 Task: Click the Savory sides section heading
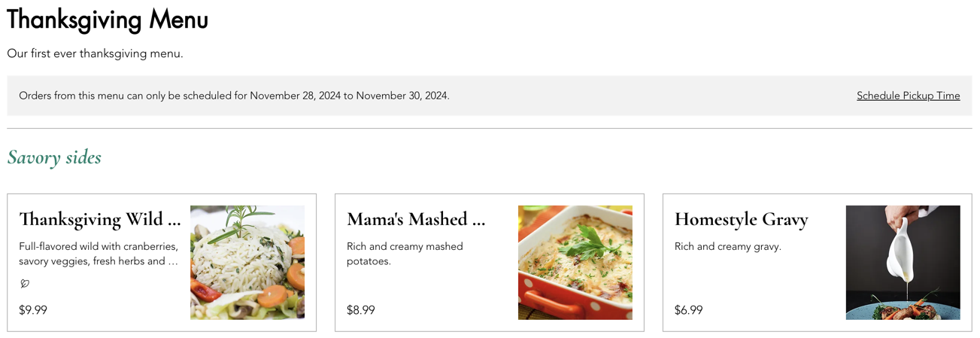(x=54, y=157)
